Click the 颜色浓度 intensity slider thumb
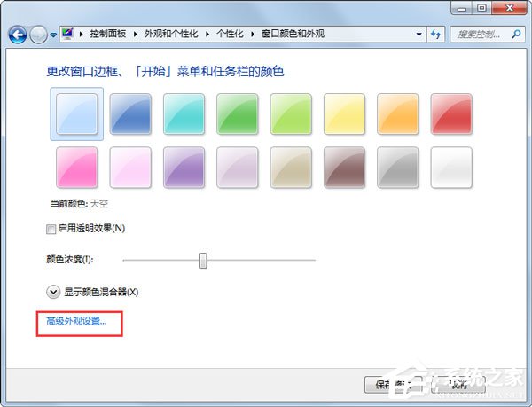This screenshot has width=532, height=407. [x=203, y=260]
